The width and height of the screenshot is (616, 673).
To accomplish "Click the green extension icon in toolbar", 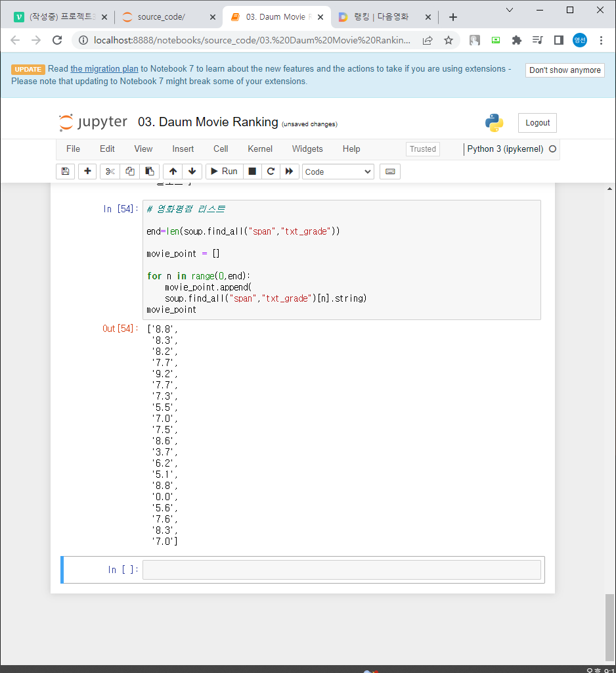I will click(495, 40).
